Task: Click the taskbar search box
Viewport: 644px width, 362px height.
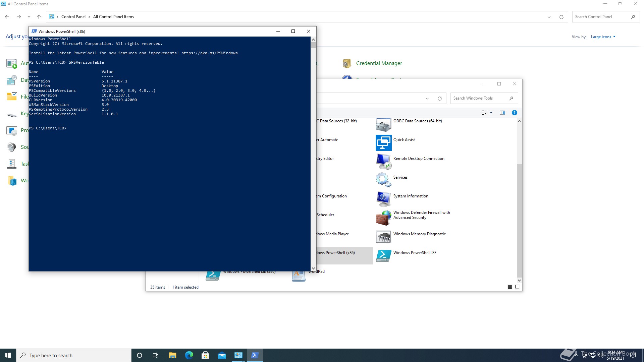Action: click(74, 355)
